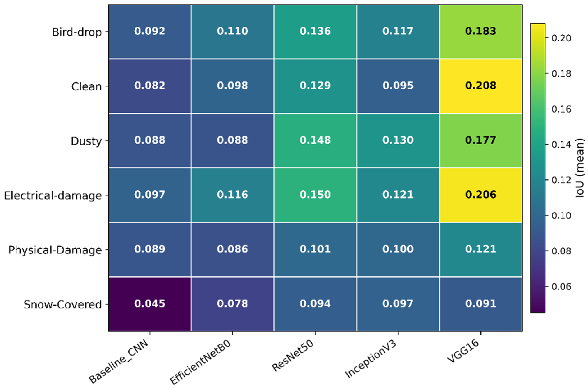
Task: Select the VGG16 Bird-drop cell 0.183
Action: click(480, 32)
